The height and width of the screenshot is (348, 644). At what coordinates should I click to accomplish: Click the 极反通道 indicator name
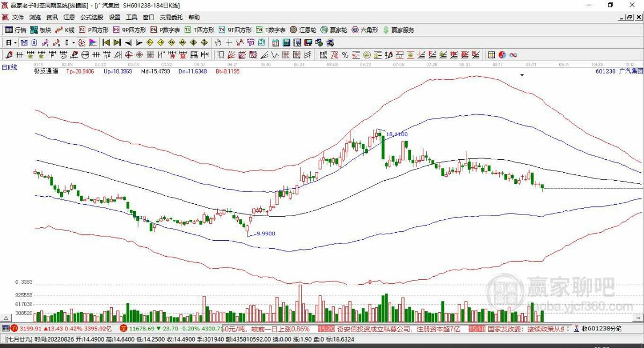46,71
